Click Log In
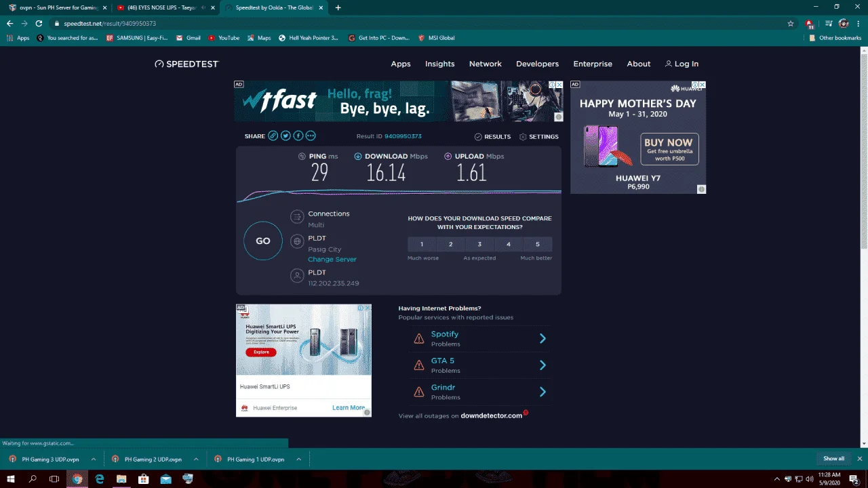Image resolution: width=868 pixels, height=488 pixels. tap(682, 64)
